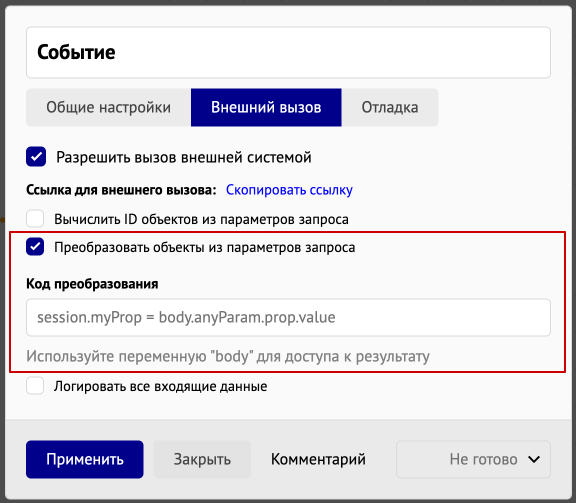
Task: Click the Ссылка для внешнего вызова label
Action: (121, 190)
